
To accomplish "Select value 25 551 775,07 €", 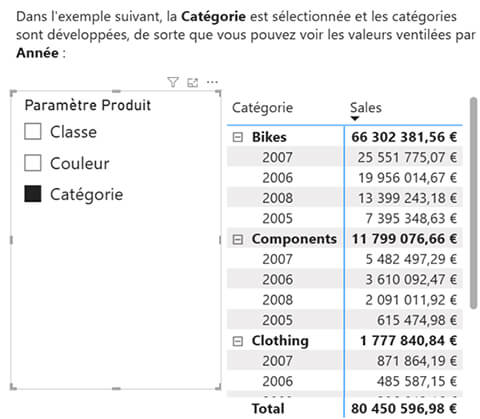I will point(407,158).
